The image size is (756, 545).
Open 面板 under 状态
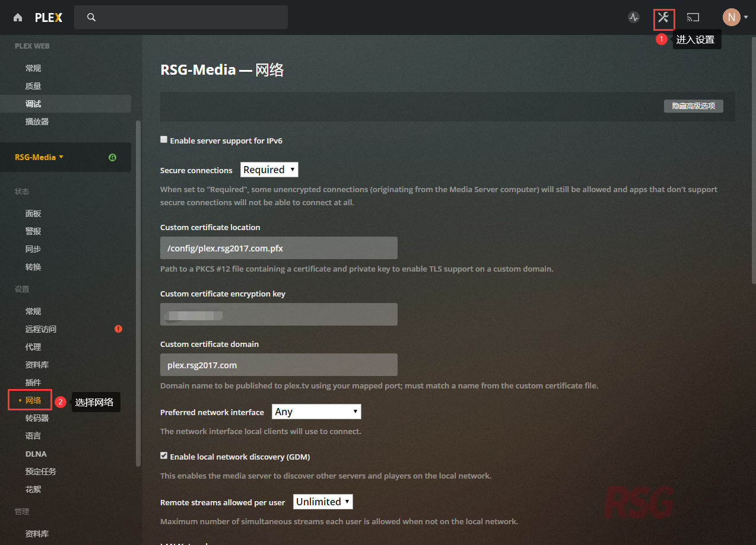33,213
